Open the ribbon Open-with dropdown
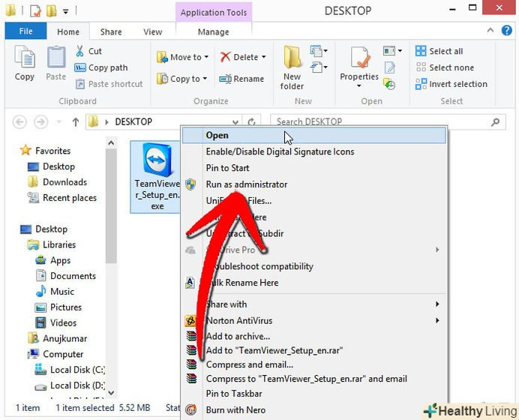Viewport: 519px width, 420px height. click(392, 51)
